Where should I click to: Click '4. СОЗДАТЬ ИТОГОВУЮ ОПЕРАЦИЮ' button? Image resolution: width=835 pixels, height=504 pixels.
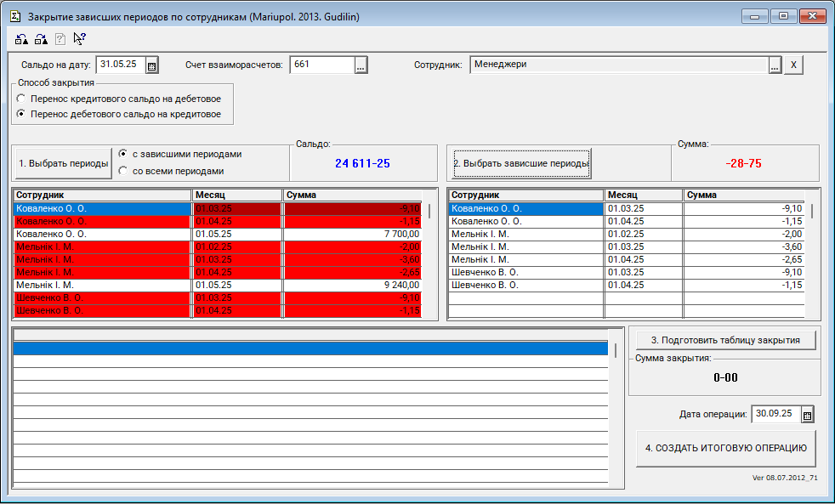click(725, 448)
